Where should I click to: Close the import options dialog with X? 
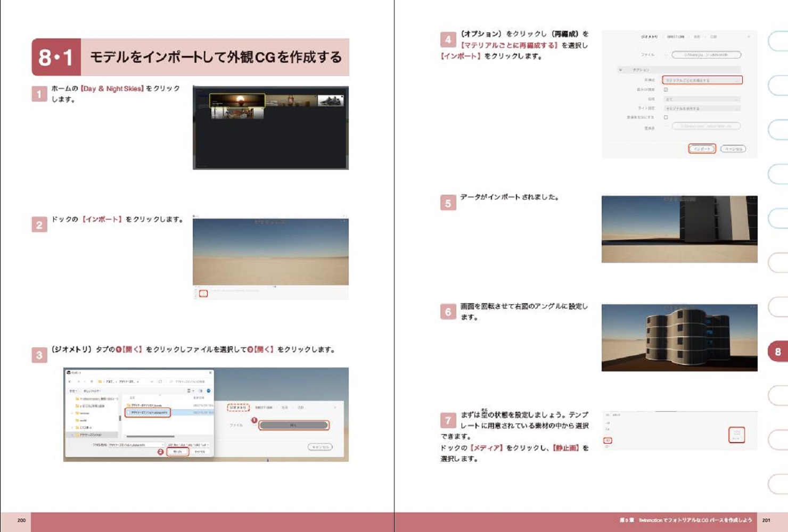[x=749, y=37]
